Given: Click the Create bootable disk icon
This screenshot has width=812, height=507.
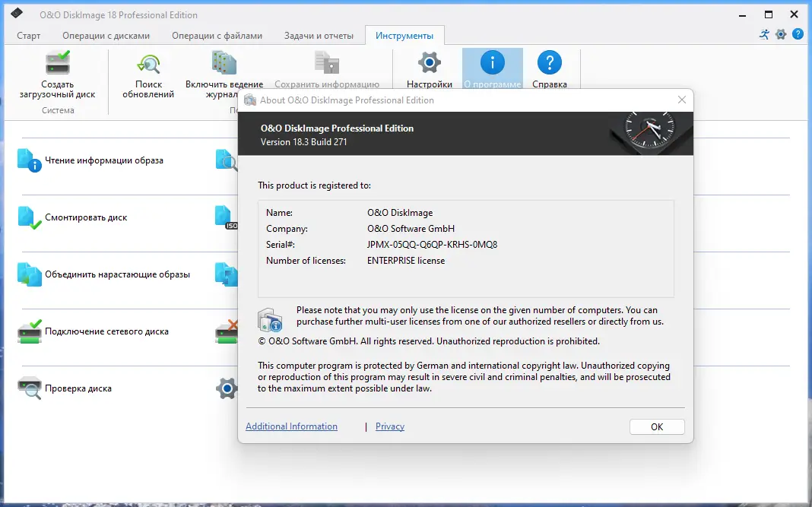Looking at the screenshot, I should click(58, 62).
